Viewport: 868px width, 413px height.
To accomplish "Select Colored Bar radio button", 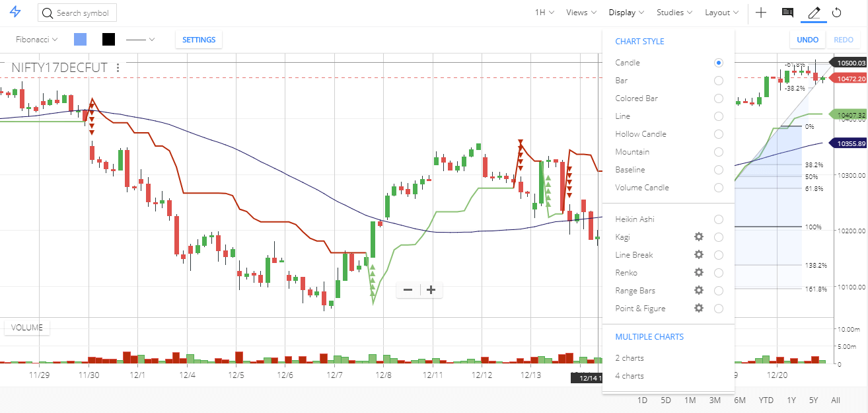I will (718, 98).
